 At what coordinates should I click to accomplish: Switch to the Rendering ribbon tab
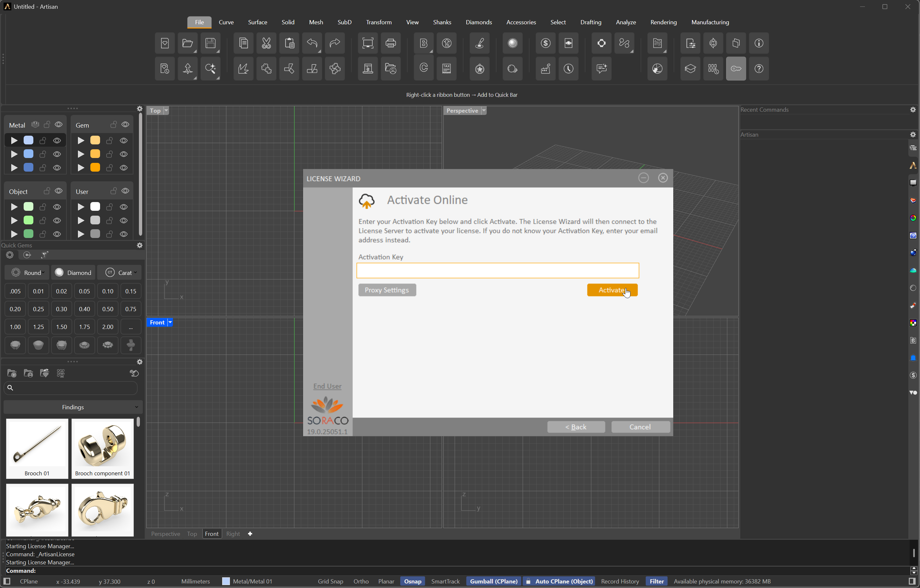click(664, 22)
